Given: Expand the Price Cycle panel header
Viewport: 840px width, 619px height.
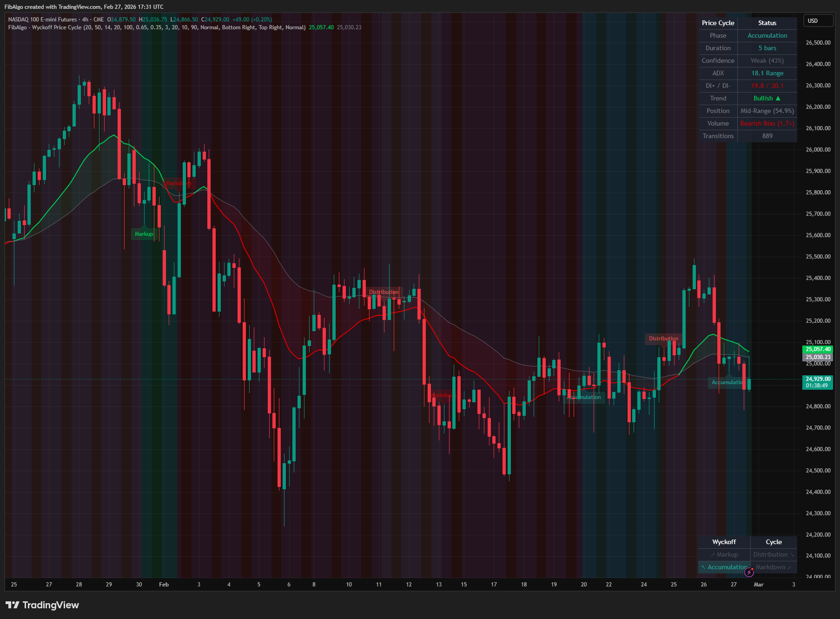Looking at the screenshot, I should click(717, 23).
